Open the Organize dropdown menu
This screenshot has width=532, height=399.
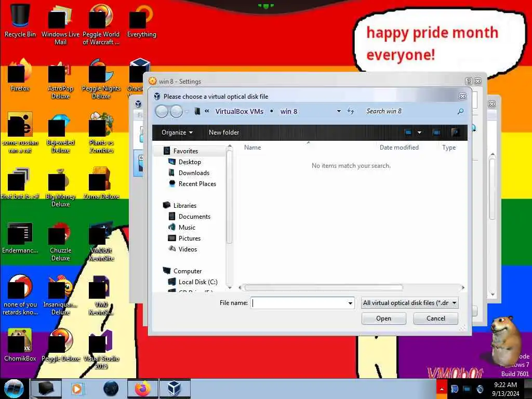[177, 132]
